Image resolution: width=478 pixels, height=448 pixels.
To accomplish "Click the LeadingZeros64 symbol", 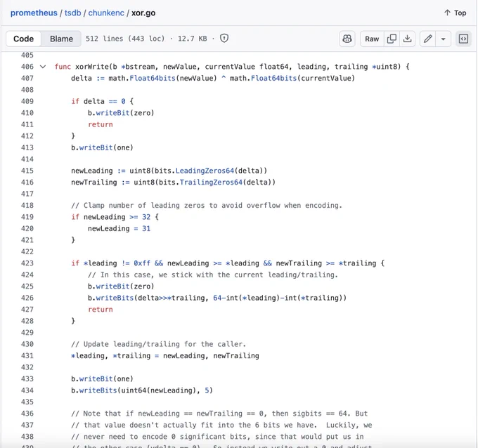I will pos(205,171).
